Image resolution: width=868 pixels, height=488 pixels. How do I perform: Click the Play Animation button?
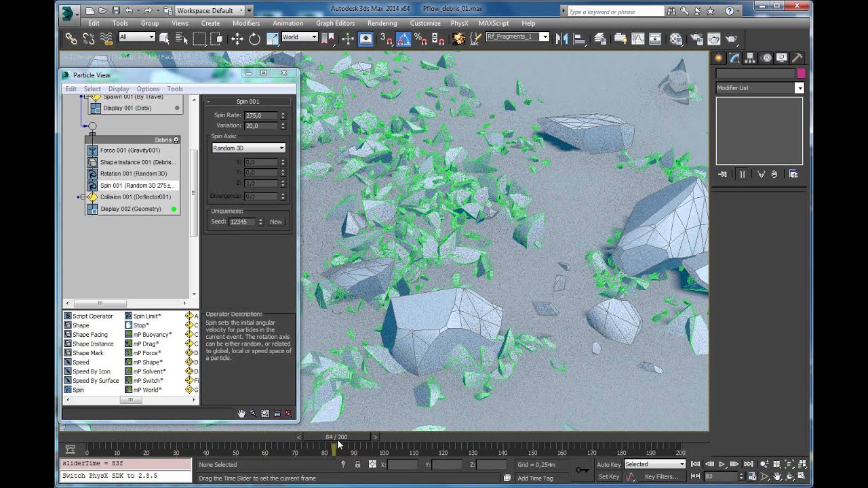pos(722,464)
